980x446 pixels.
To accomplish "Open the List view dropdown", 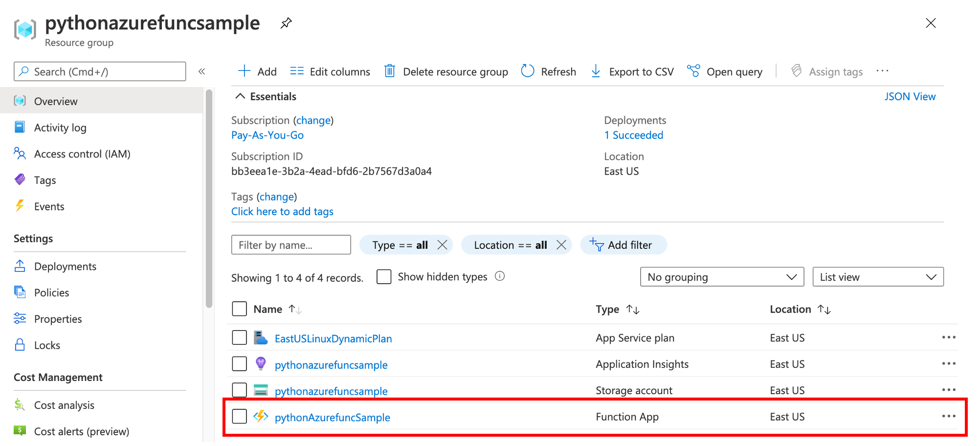I will coord(878,277).
